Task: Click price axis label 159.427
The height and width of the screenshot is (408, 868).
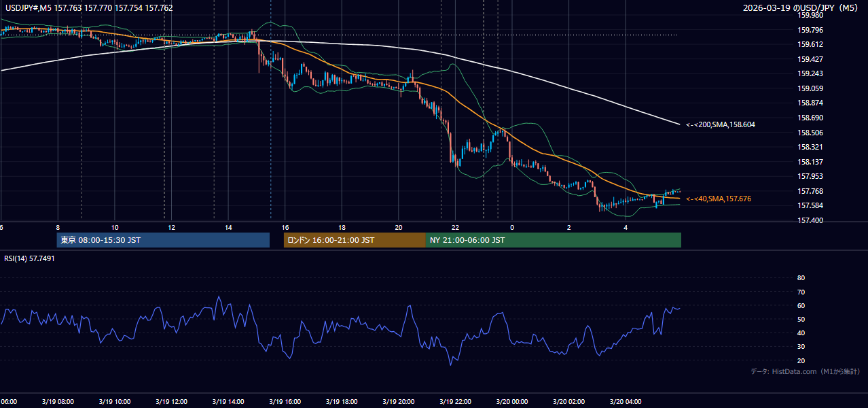Action: [810, 59]
